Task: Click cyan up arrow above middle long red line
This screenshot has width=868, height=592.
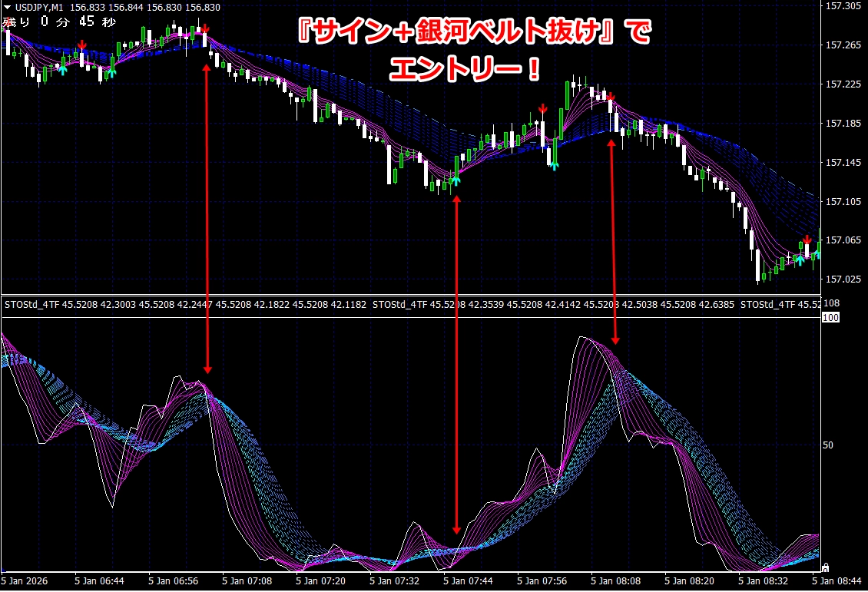Action: 456,180
